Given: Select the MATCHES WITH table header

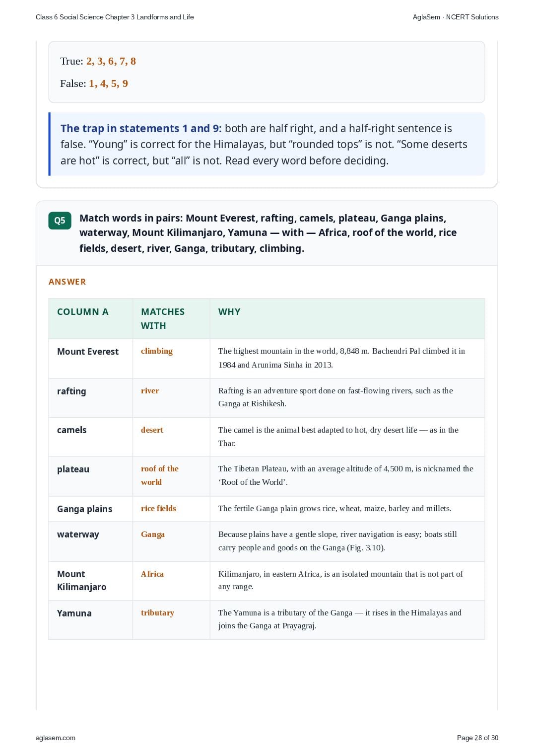Looking at the screenshot, I should coord(163,318).
